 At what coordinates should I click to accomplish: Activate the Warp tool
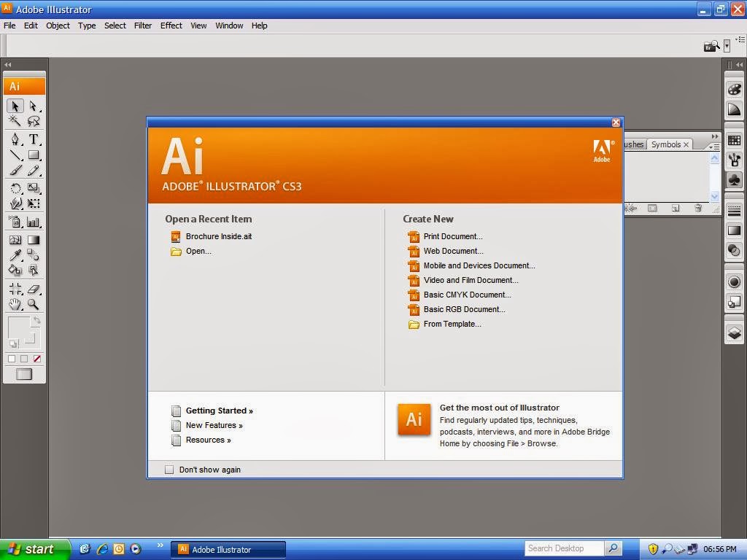[x=15, y=203]
